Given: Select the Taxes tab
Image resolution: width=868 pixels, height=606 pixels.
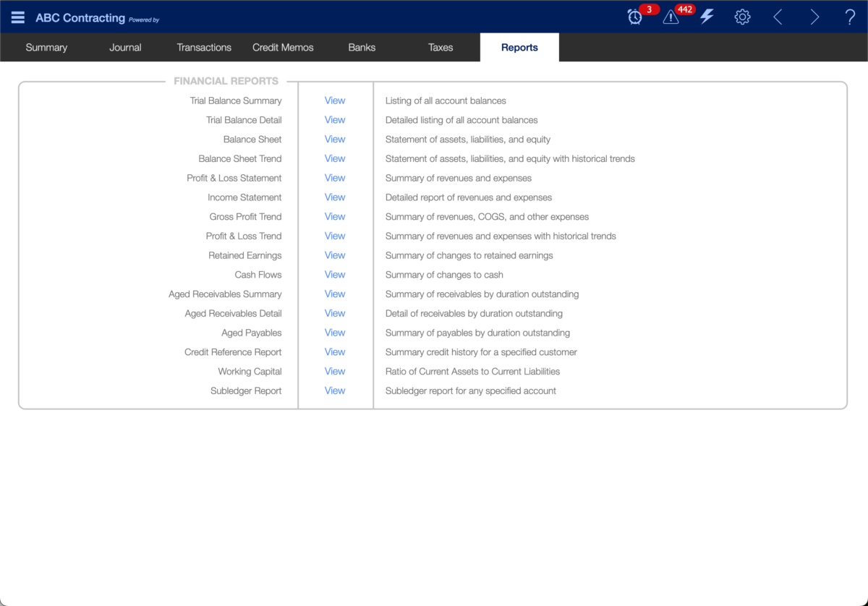Looking at the screenshot, I should (441, 48).
